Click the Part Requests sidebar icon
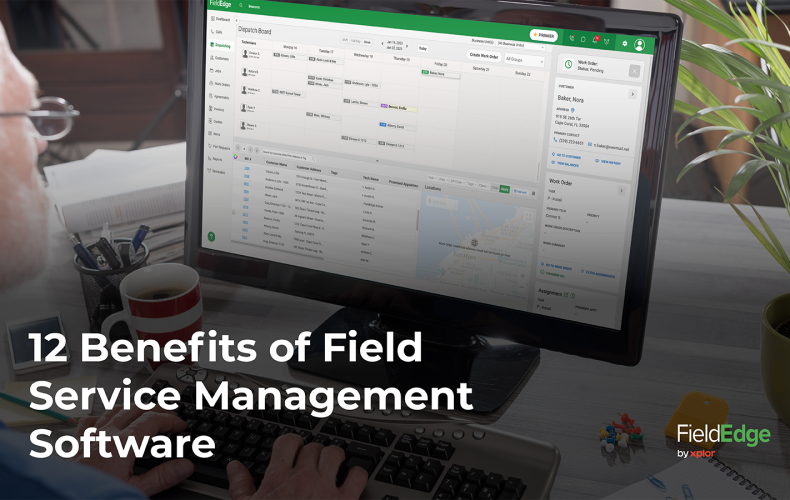The width and height of the screenshot is (790, 500). 210,146
